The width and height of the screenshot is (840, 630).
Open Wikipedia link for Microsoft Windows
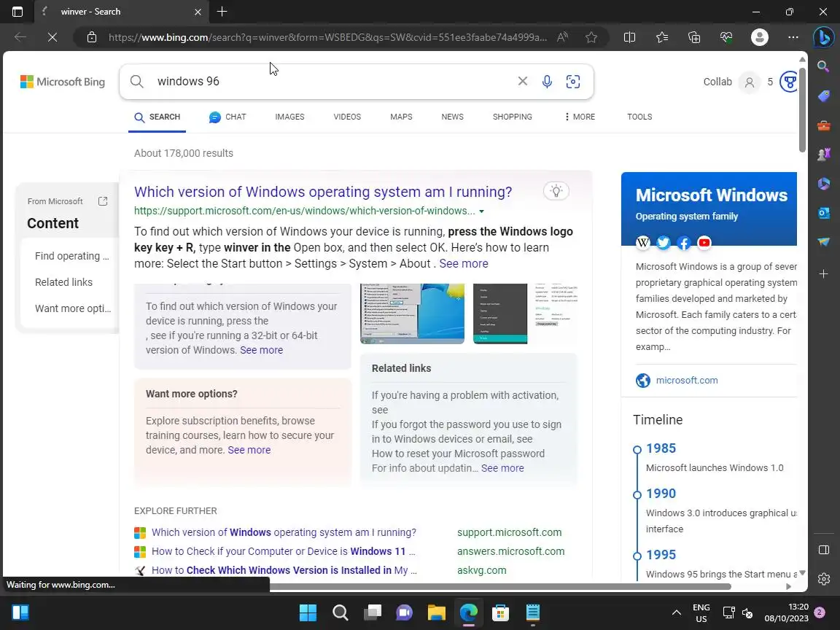(643, 243)
